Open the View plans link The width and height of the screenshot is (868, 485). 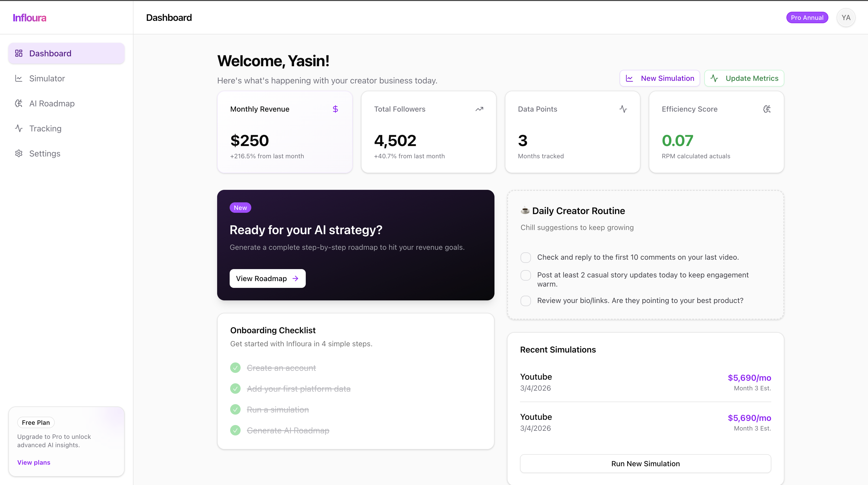tap(34, 462)
